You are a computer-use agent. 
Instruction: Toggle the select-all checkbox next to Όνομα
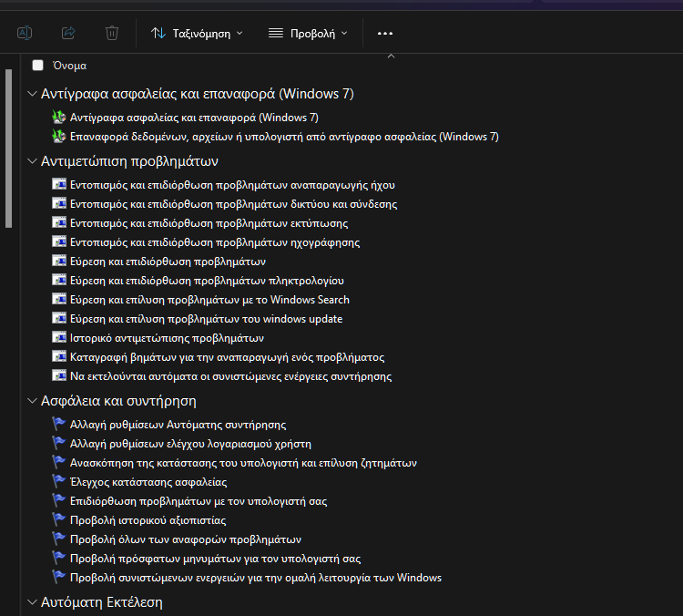[37, 66]
